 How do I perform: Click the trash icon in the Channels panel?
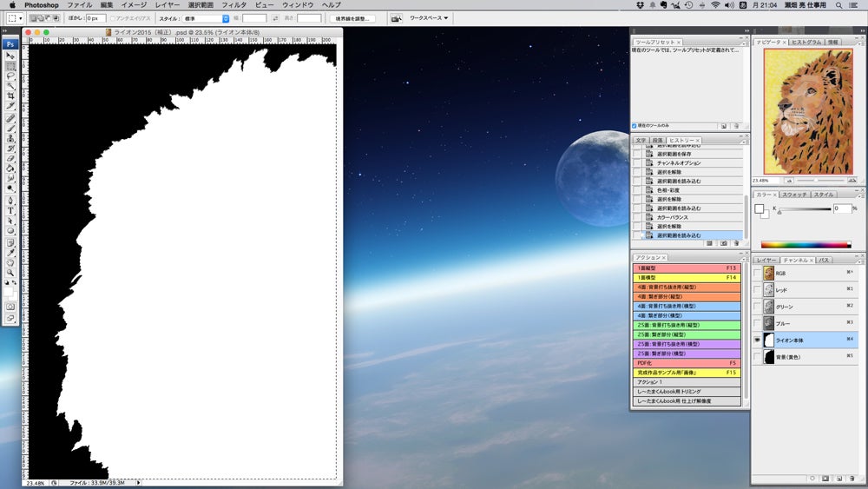tap(853, 478)
